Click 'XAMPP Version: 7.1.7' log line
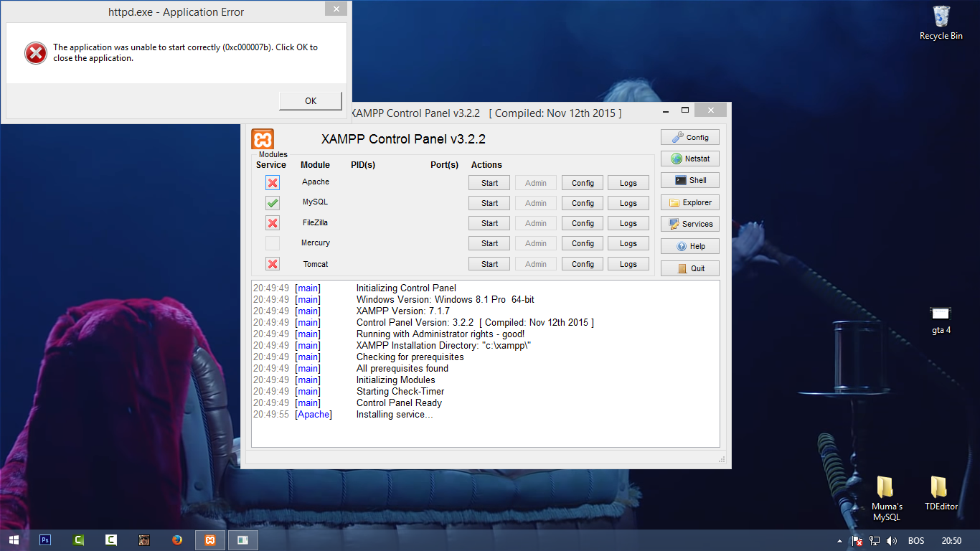The image size is (980, 551). click(403, 311)
